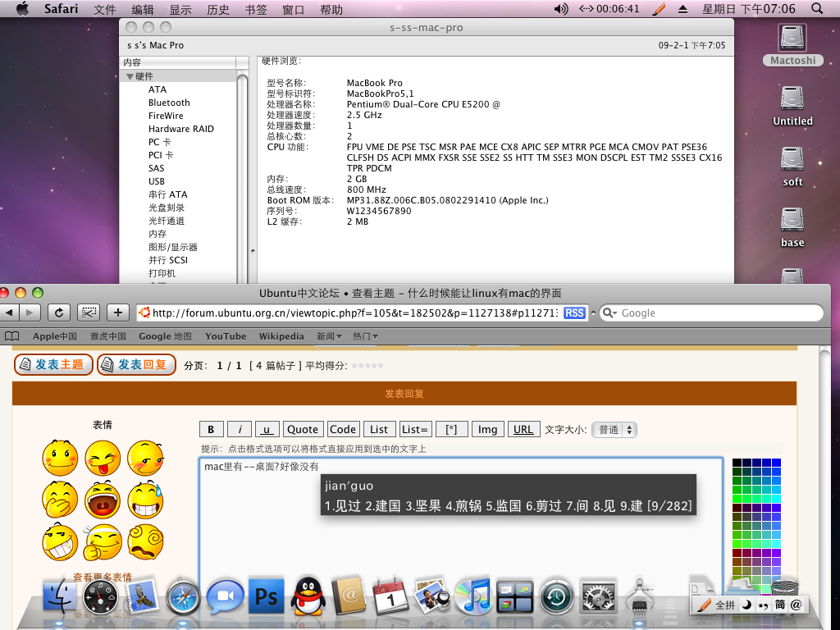
Task: Insert the dizzy spiral-eyed emoticon
Action: (x=145, y=542)
